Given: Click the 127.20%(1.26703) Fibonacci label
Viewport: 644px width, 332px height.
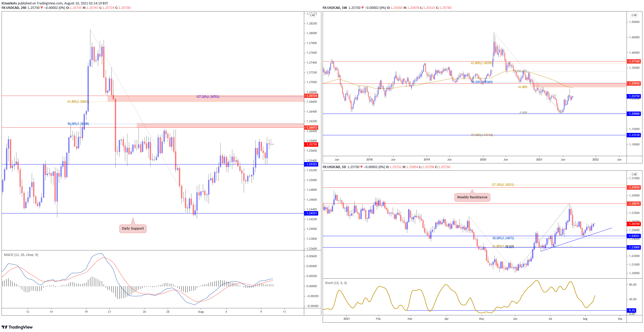Looking at the screenshot, I should [208, 97].
